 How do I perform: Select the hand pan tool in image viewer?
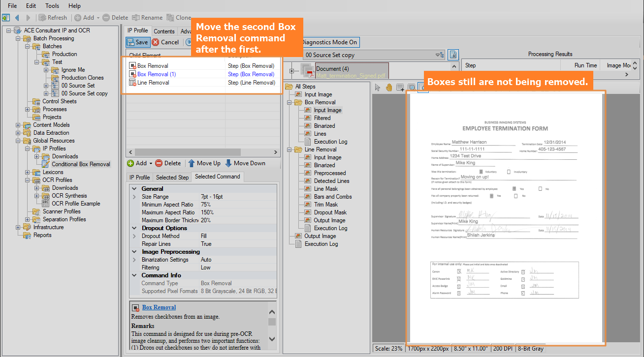(389, 88)
